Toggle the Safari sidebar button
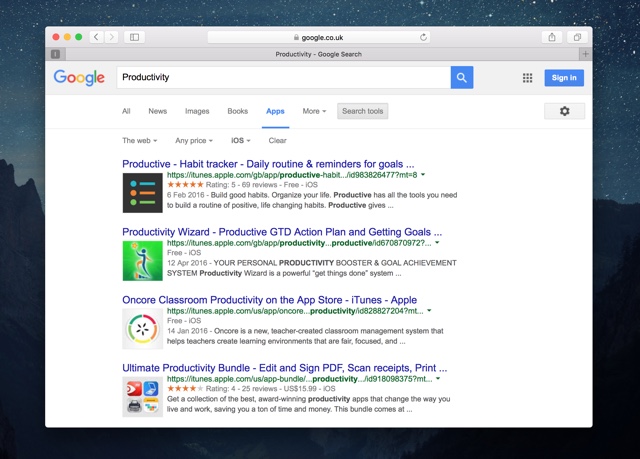The image size is (640, 459). pyautogui.click(x=134, y=37)
